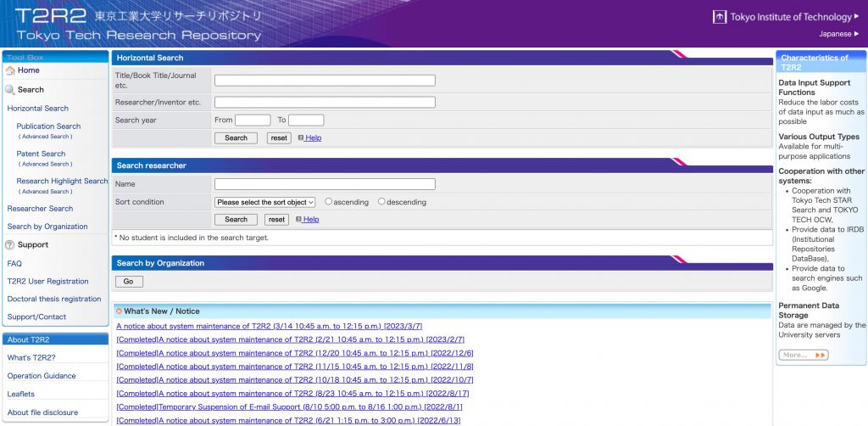The image size is (868, 426).
Task: Click Tokyo Institute of Technology logo icon
Action: pos(719,17)
